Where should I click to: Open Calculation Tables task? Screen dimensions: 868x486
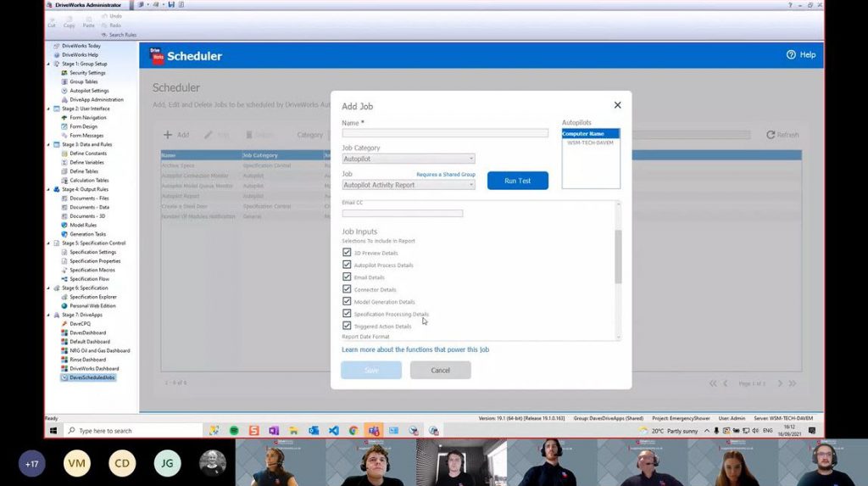pos(88,180)
